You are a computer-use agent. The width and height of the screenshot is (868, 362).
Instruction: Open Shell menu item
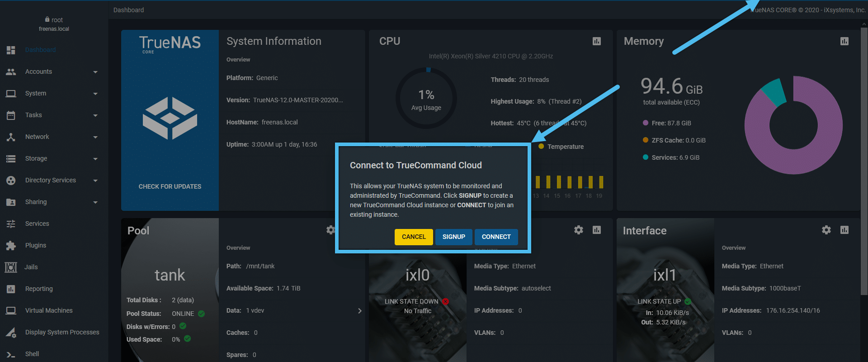point(32,354)
